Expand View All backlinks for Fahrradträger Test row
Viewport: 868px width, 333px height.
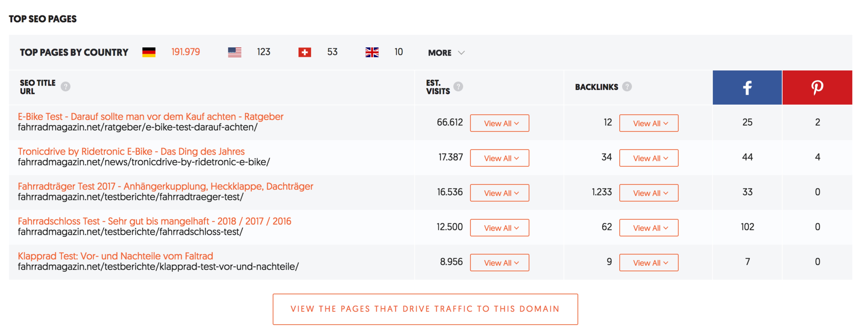pyautogui.click(x=649, y=193)
